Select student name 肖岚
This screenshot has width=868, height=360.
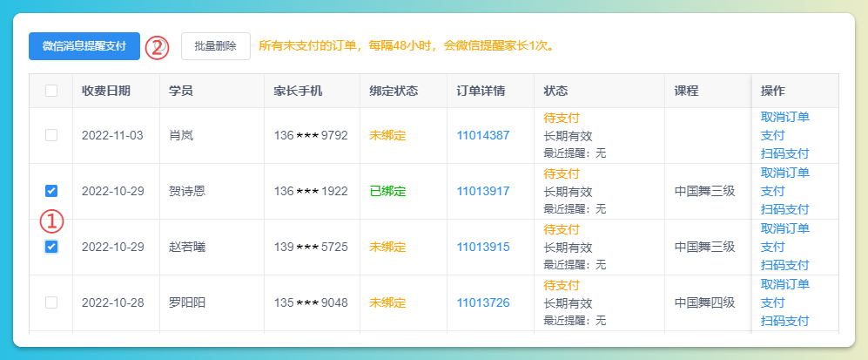[181, 135]
